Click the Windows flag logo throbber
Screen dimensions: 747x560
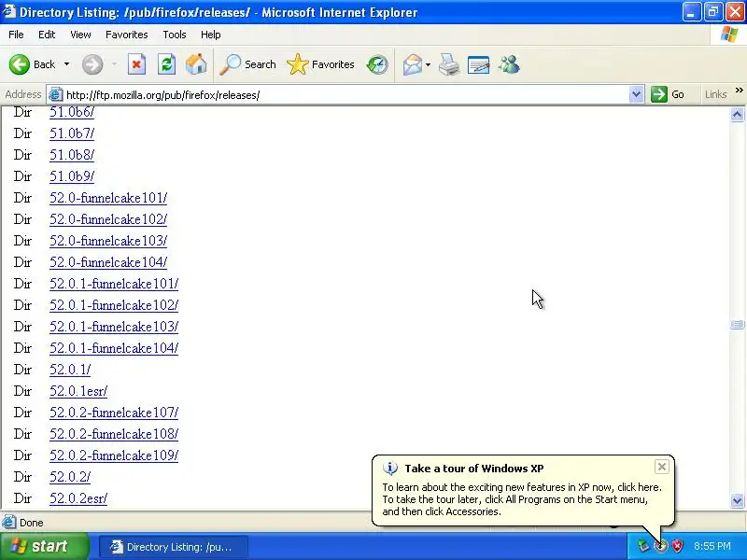click(729, 35)
